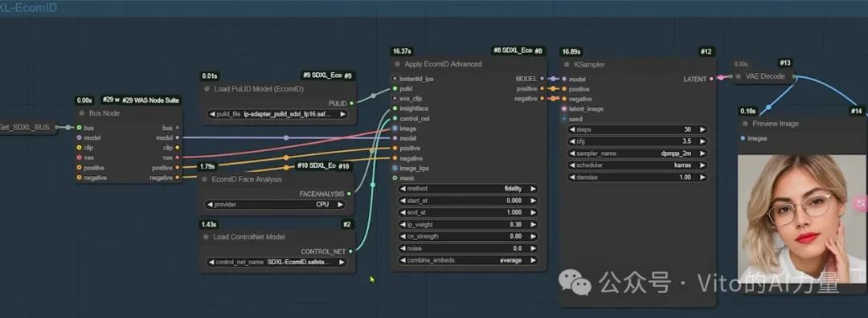
Task: Open the combine_embeds average dropdown
Action: [468, 260]
